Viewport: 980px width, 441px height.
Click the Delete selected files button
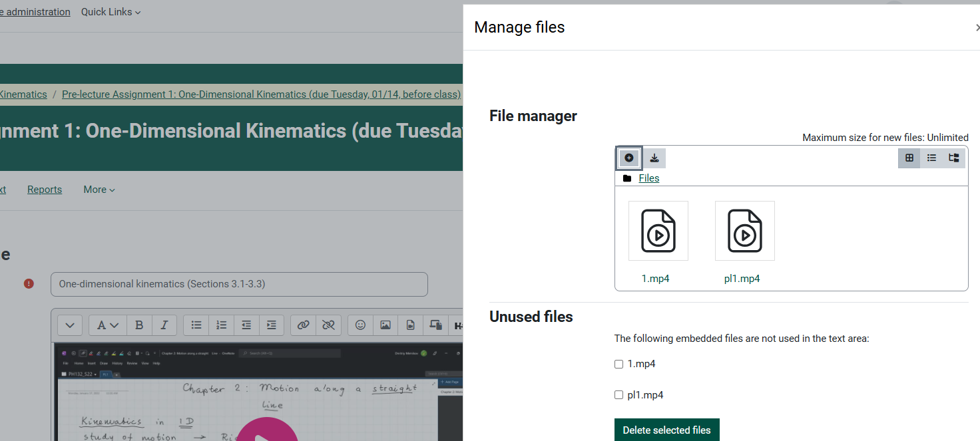click(666, 430)
